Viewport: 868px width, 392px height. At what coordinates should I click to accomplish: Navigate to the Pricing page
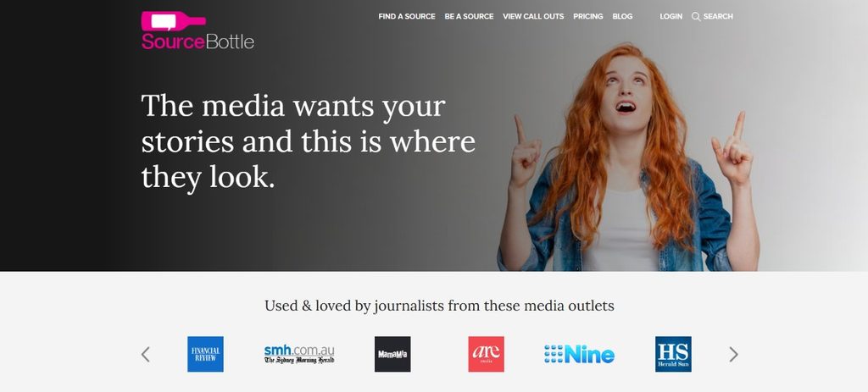(x=588, y=17)
